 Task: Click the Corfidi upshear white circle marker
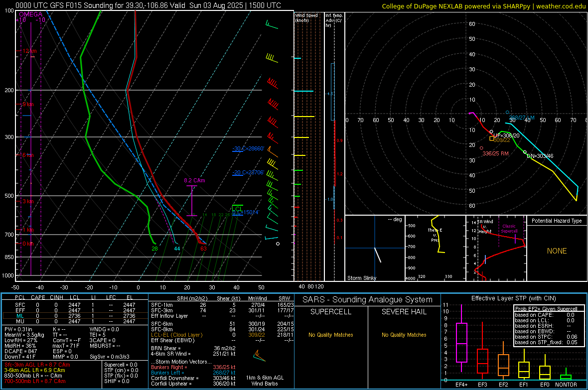(492, 132)
